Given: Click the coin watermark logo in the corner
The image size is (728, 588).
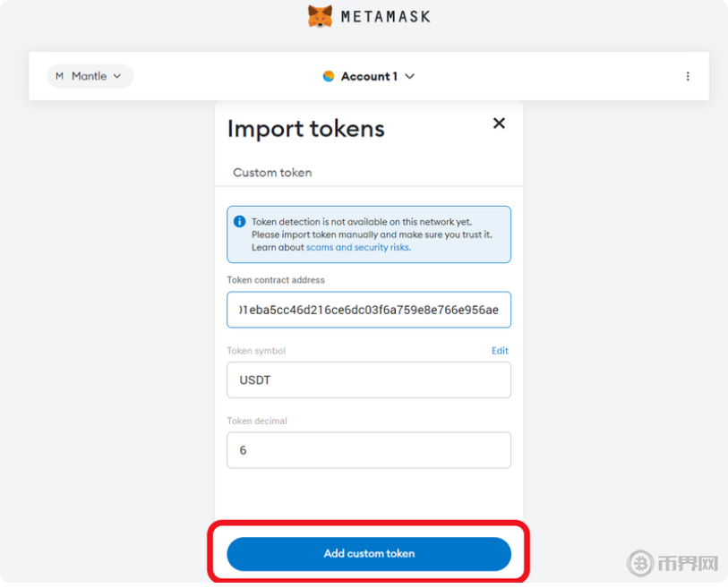Looking at the screenshot, I should (640, 563).
